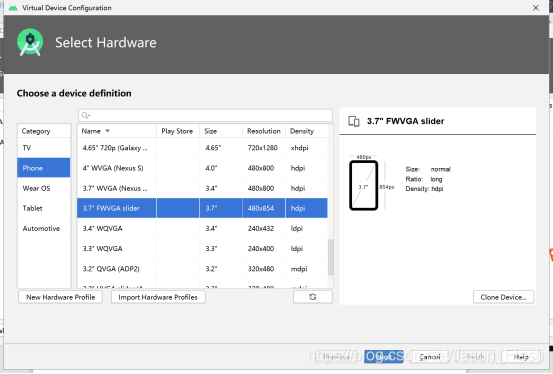553x374 pixels.
Task: Select 4" WVGA (Nexus S) device row
Action: pos(202,168)
